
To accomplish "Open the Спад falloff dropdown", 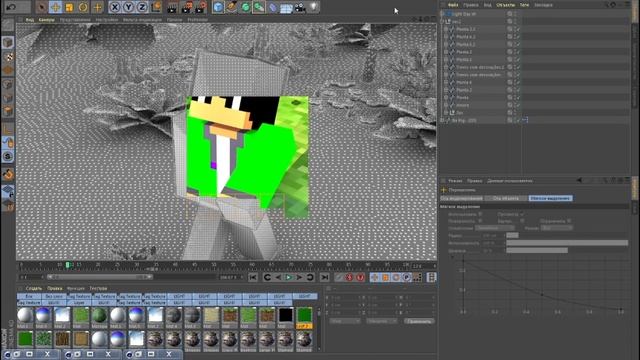I will pos(495,228).
